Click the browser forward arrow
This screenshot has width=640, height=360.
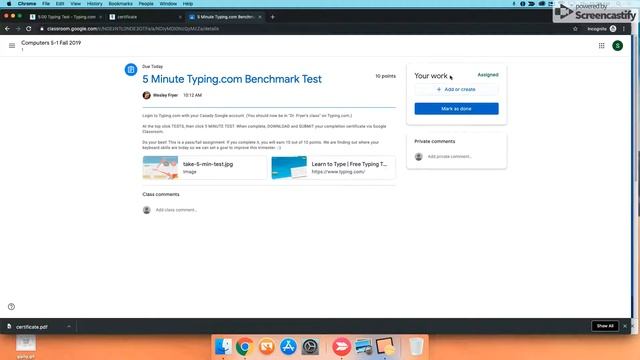[18, 29]
